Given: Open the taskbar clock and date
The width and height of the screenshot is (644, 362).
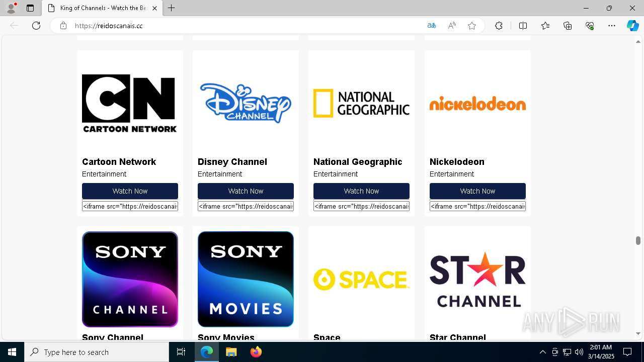Looking at the screenshot, I should [601, 352].
